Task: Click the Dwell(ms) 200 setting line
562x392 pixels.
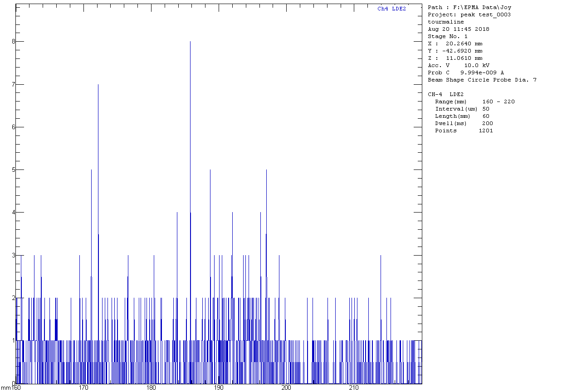Action: point(464,123)
